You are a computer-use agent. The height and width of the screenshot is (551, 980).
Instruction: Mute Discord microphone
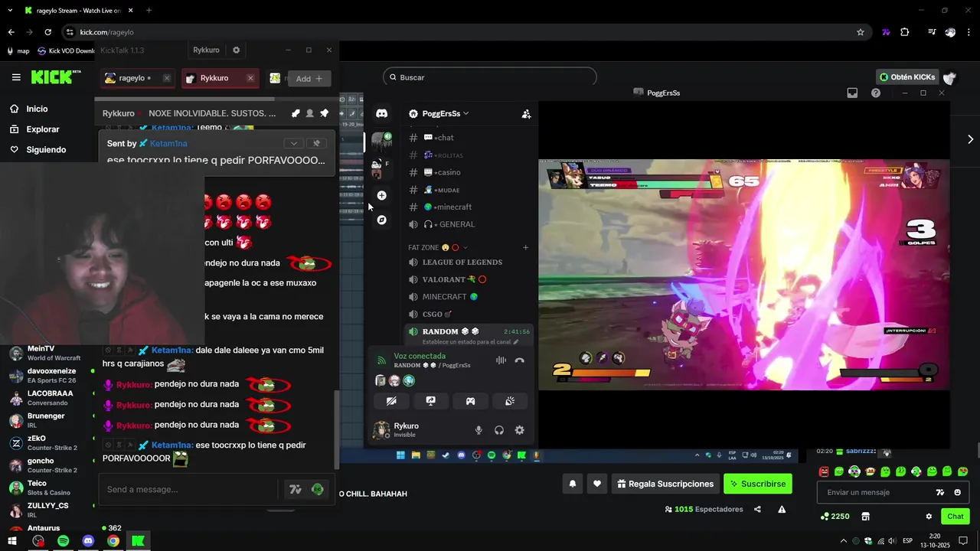point(479,430)
